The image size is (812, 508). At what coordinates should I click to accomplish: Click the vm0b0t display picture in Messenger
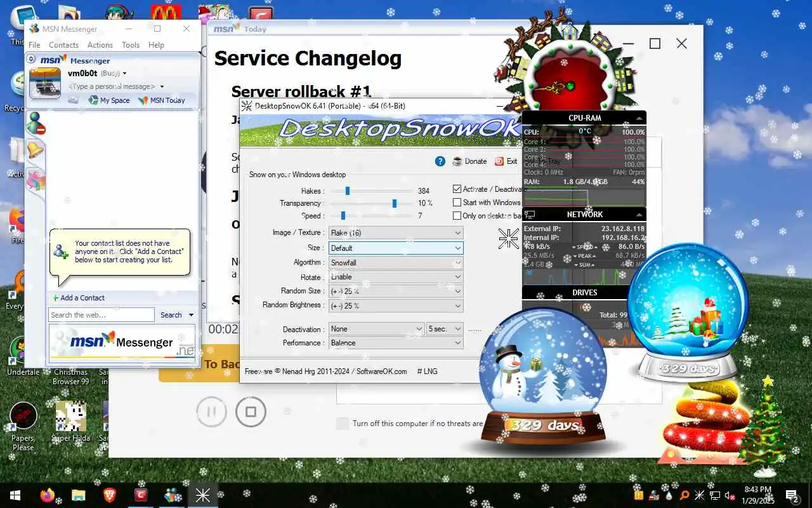pos(45,83)
